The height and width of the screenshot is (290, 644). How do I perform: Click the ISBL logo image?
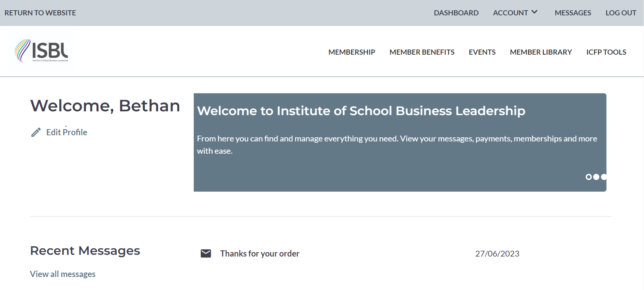tap(42, 51)
